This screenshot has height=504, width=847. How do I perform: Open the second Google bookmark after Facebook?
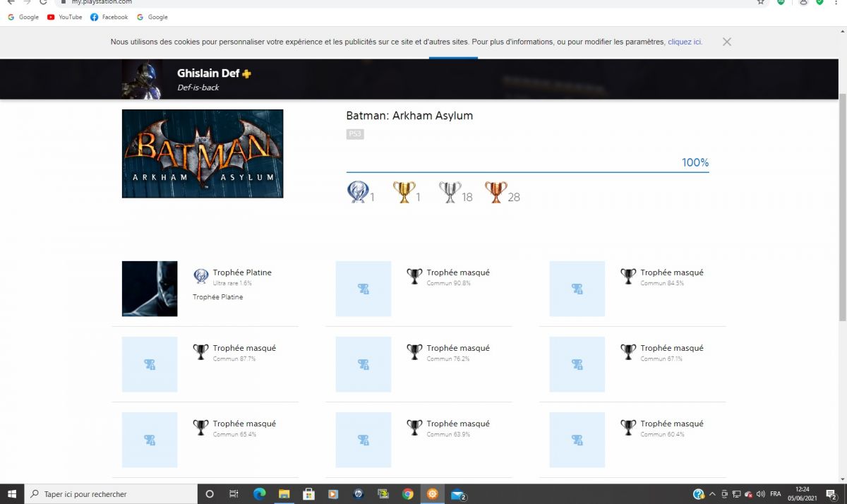pyautogui.click(x=152, y=17)
